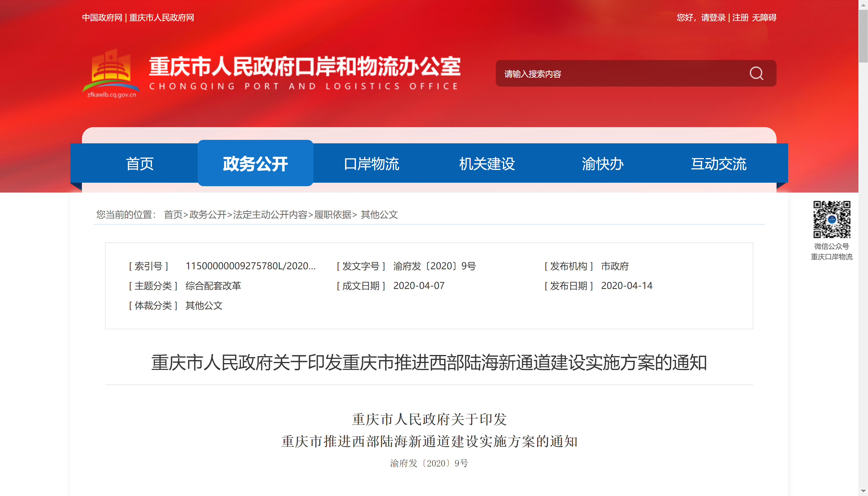Open the 首页 navigation tab
Screen dimensions: 868x496
140,164
